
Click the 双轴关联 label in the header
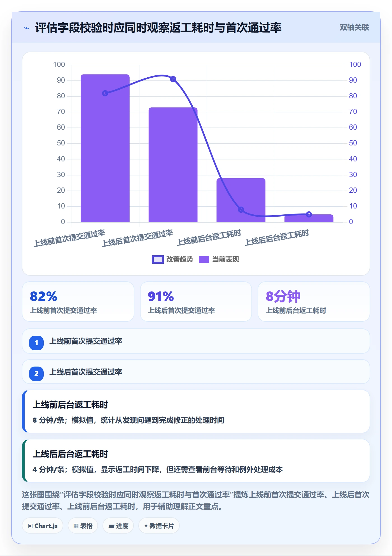pos(354,27)
